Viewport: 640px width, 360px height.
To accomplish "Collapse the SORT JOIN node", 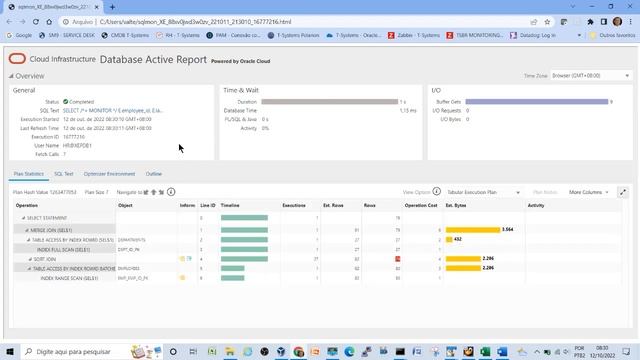I will pyautogui.click(x=30, y=259).
